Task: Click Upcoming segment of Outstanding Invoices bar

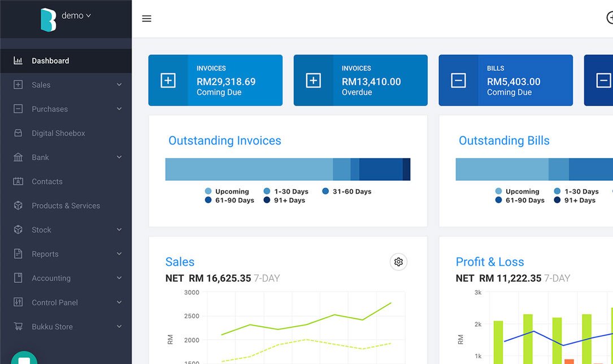Action: 249,169
